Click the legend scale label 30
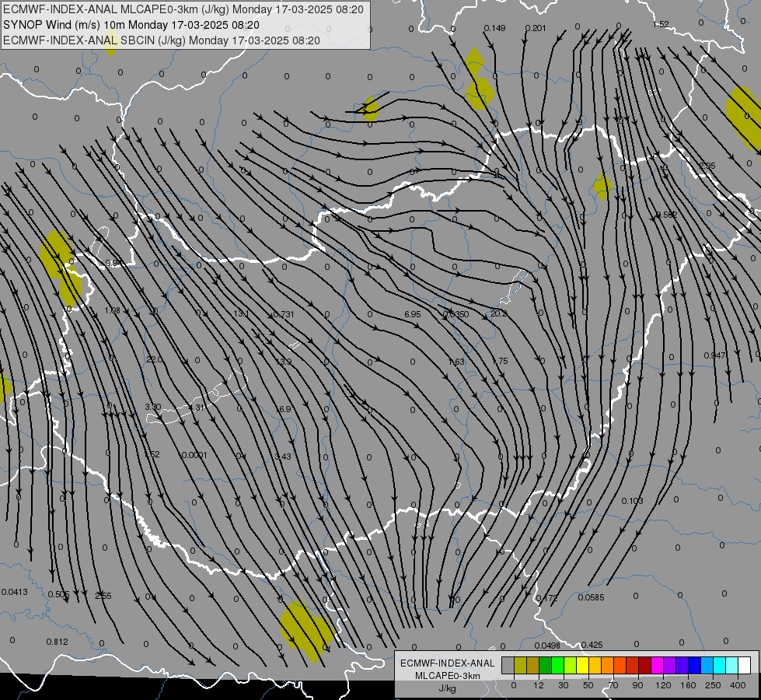 pyautogui.click(x=564, y=685)
